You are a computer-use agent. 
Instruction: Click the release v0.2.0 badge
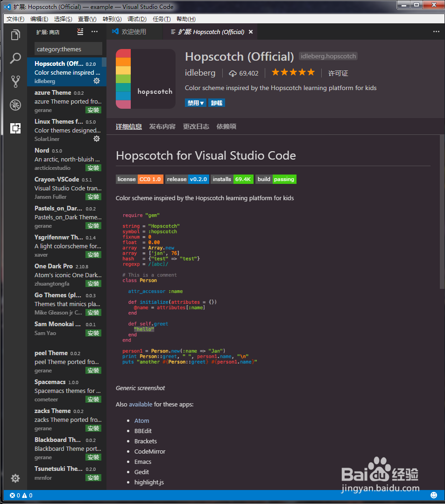click(x=187, y=179)
